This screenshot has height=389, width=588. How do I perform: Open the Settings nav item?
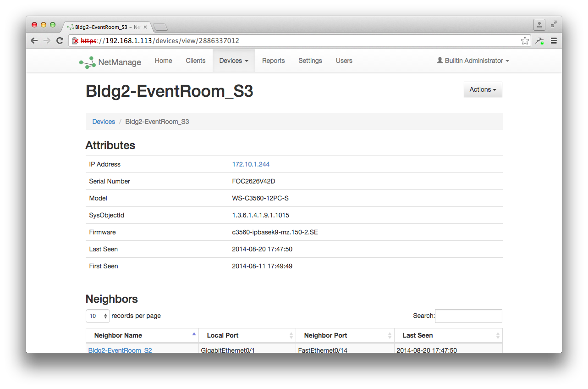310,61
